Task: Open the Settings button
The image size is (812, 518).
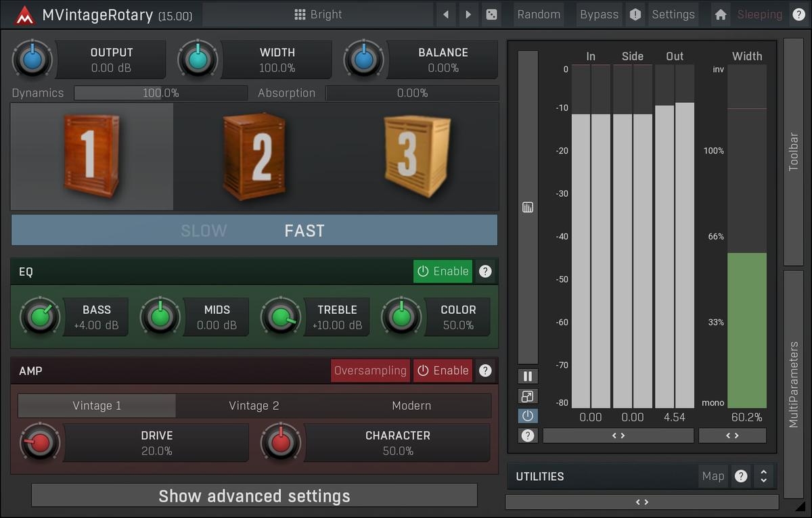Action: 673,14
